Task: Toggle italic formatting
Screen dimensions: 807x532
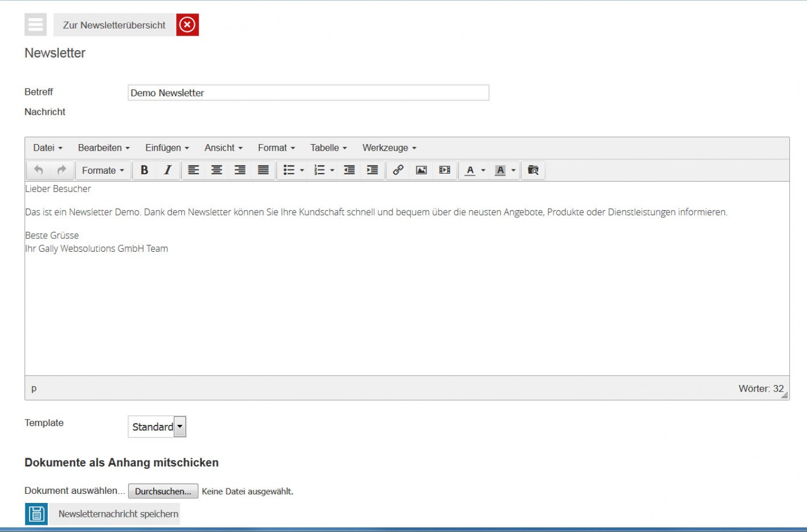Action: pyautogui.click(x=167, y=171)
